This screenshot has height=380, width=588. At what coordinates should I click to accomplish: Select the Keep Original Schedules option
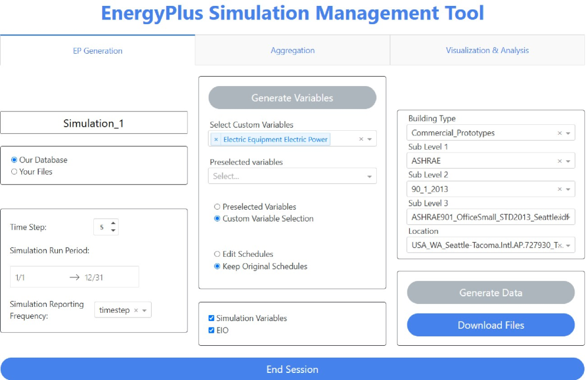pos(217,266)
